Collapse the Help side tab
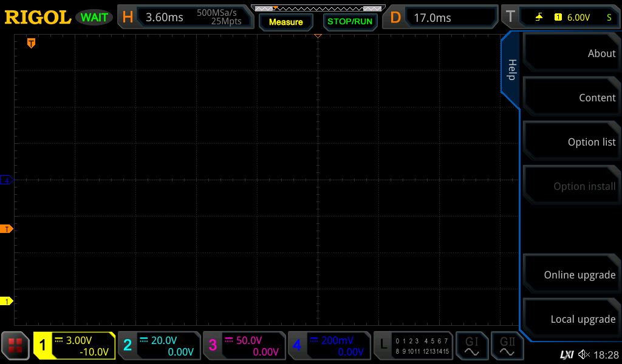622x364 pixels. coord(511,70)
